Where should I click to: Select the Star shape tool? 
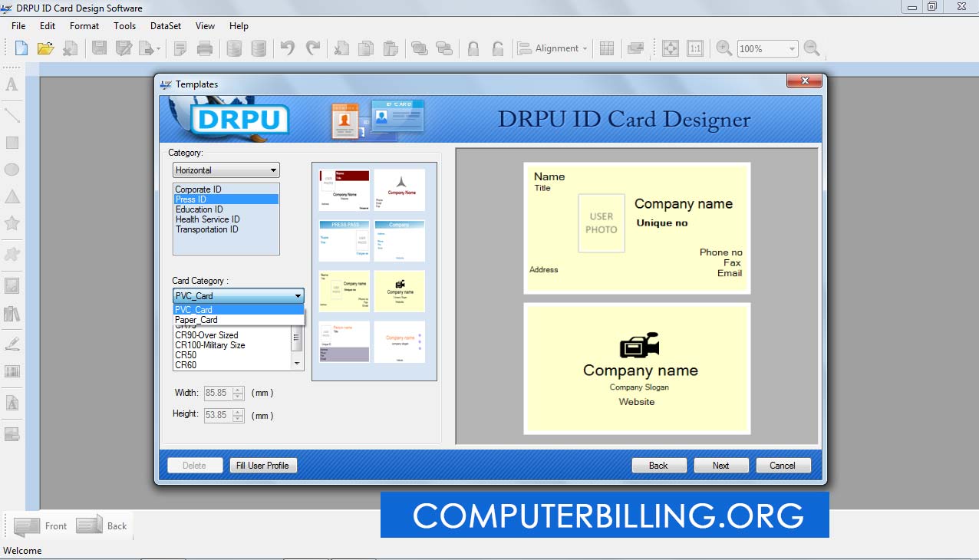pyautogui.click(x=12, y=223)
